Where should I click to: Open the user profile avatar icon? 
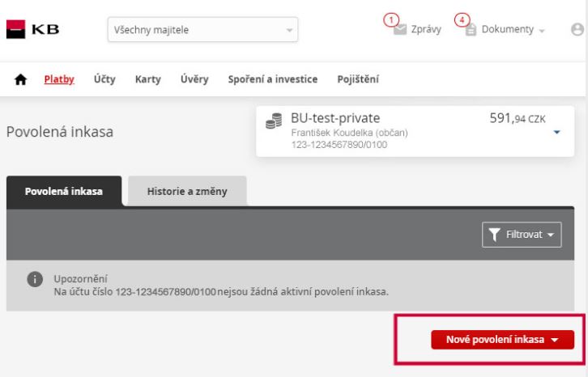[x=577, y=29]
